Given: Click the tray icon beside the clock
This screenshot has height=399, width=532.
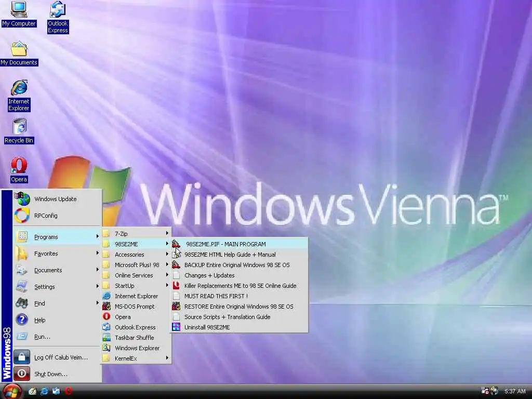Looking at the screenshot, I should [495, 391].
